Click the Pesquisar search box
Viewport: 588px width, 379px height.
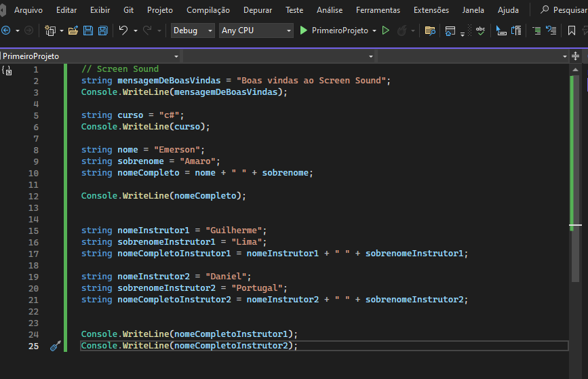pyautogui.click(x=562, y=10)
